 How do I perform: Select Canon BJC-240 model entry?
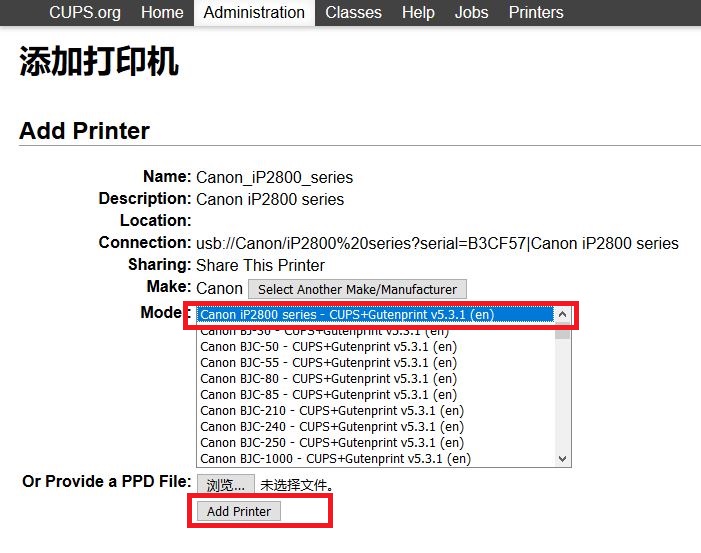[x=375, y=426]
